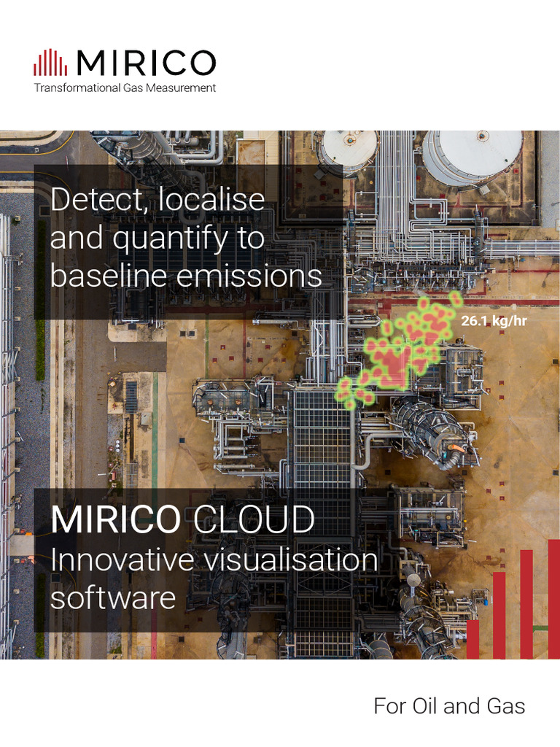
Task: Click the 'Detect, localise' line
Action: pyautogui.click(x=157, y=199)
